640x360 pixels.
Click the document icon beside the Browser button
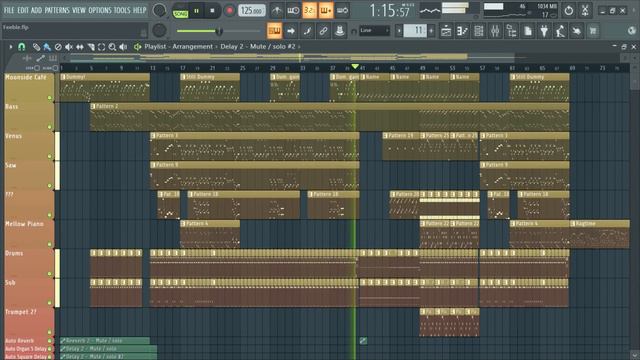pyautogui.click(x=528, y=31)
